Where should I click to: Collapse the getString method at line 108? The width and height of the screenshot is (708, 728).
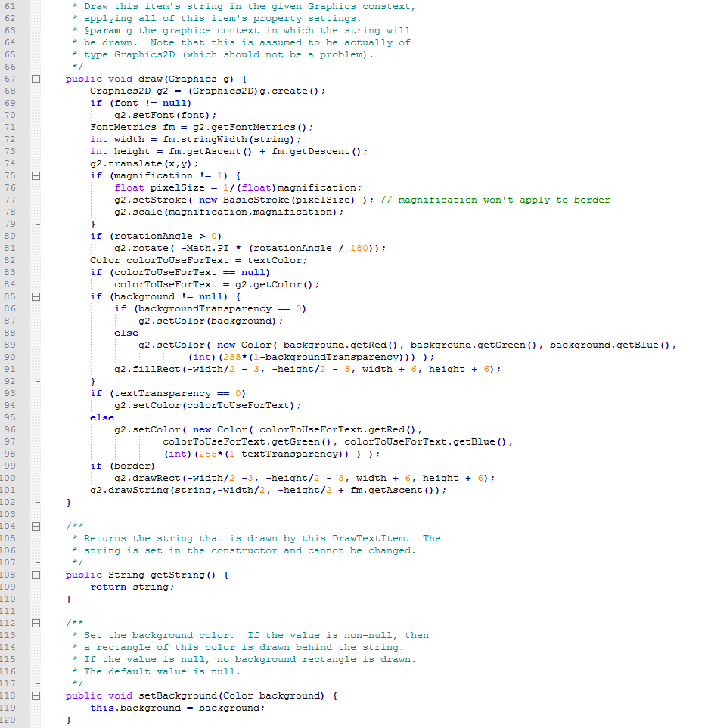[35, 574]
